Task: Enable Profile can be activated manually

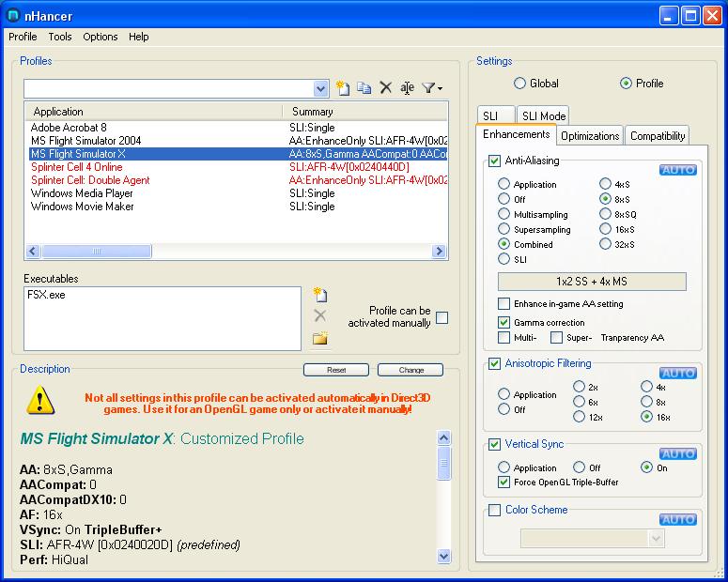Action: 441,317
